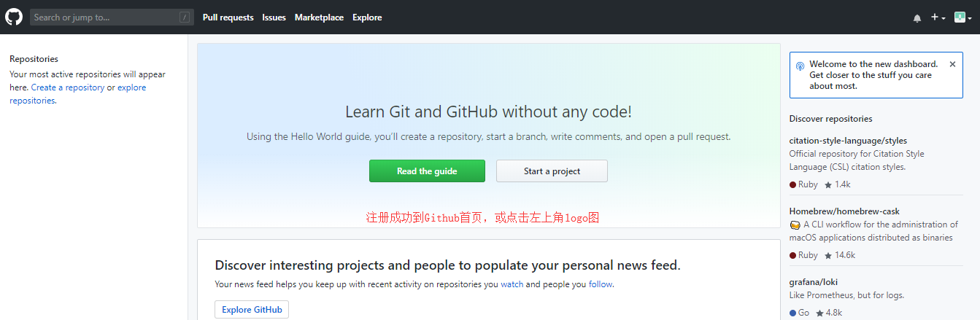Click the Explore GitHub button
980x320 pixels.
click(252, 310)
